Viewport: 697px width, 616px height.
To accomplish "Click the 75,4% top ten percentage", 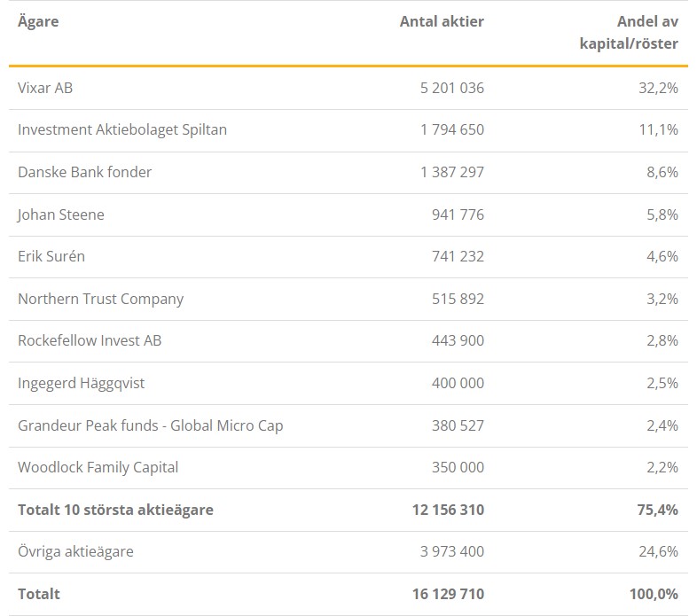I will 657,510.
